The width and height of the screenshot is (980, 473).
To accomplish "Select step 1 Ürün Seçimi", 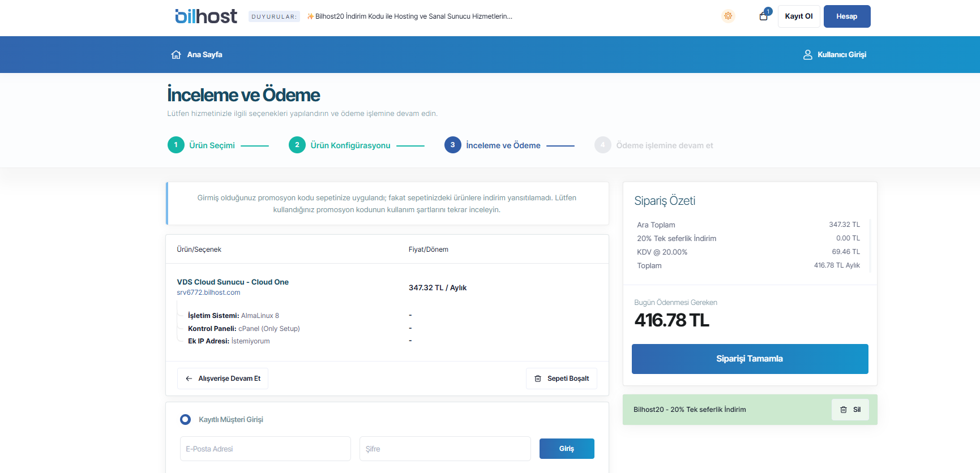I will pyautogui.click(x=202, y=145).
